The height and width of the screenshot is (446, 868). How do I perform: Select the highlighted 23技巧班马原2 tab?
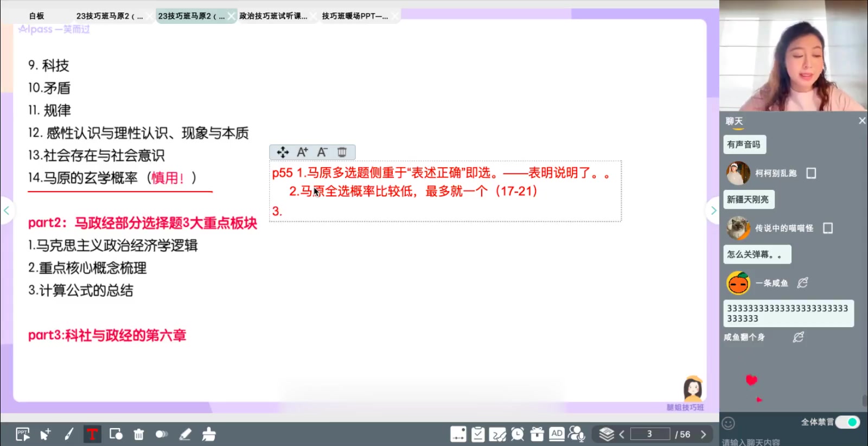(191, 16)
